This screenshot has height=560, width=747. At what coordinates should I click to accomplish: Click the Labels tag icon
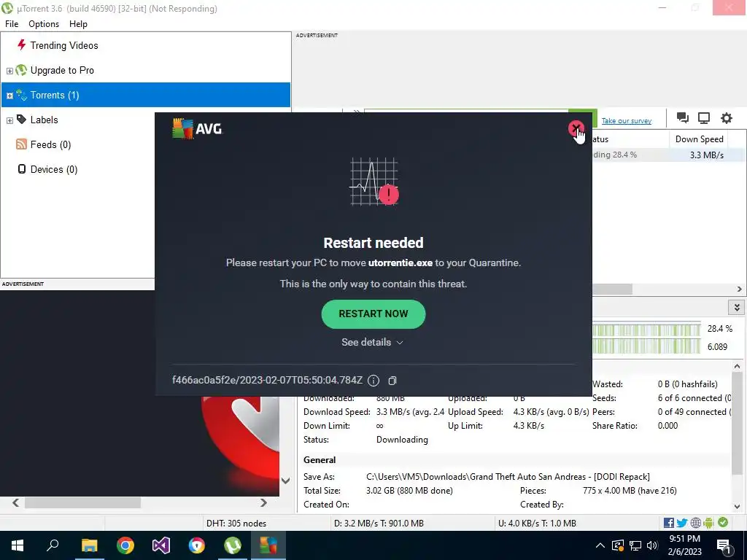(21, 119)
